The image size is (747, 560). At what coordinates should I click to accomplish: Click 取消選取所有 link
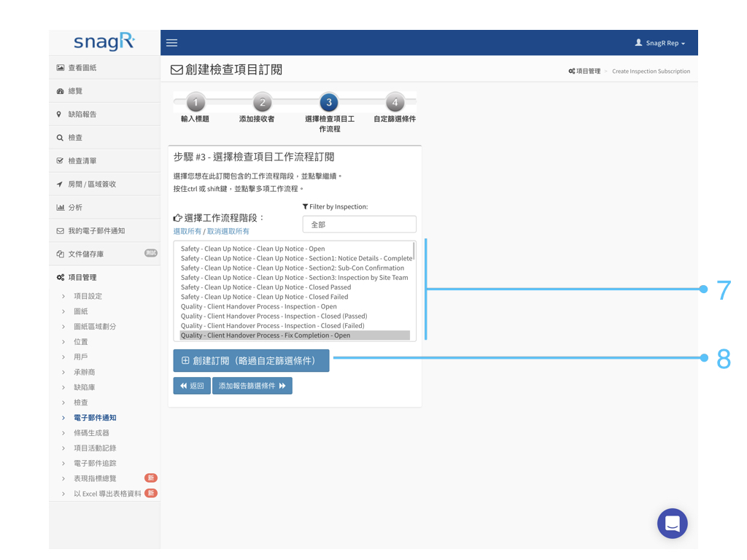click(228, 231)
